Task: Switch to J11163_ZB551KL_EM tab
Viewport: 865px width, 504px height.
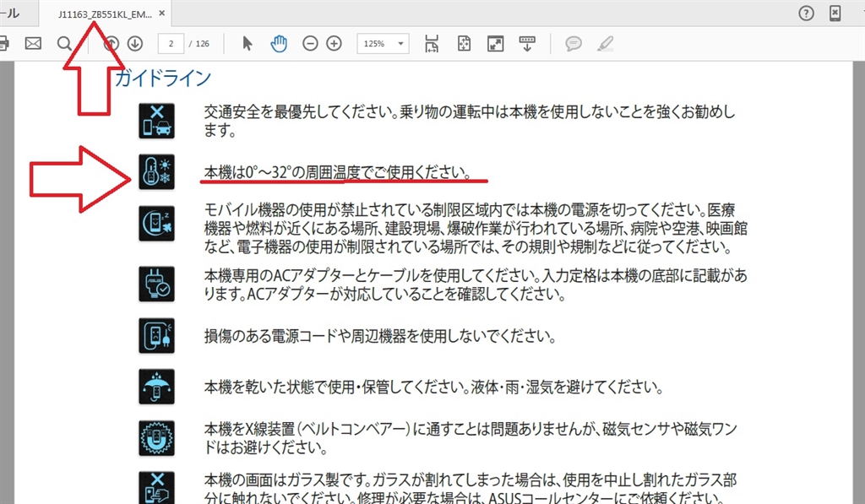Action: pos(105,14)
